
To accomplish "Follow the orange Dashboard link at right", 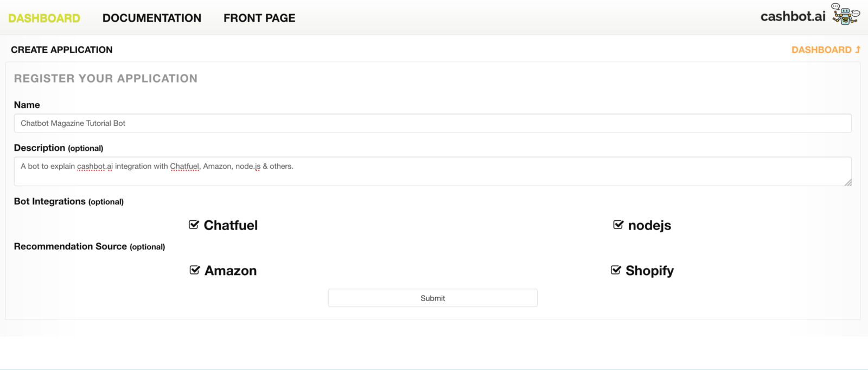I will click(x=821, y=50).
